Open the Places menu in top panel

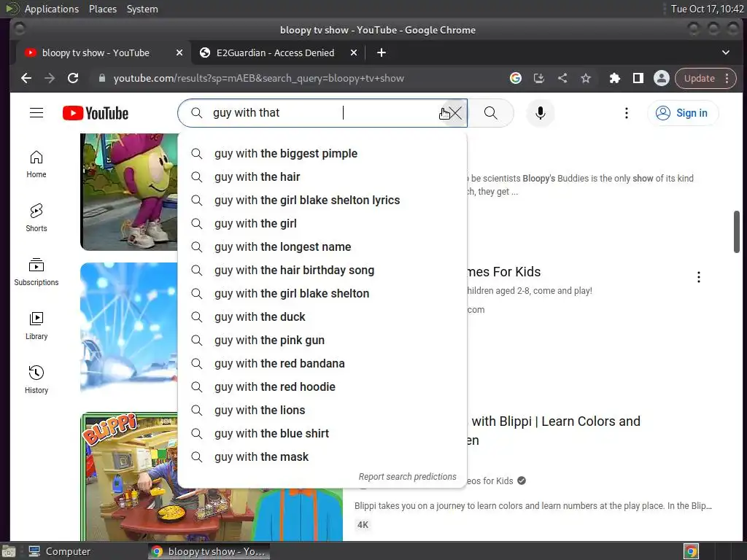(102, 9)
